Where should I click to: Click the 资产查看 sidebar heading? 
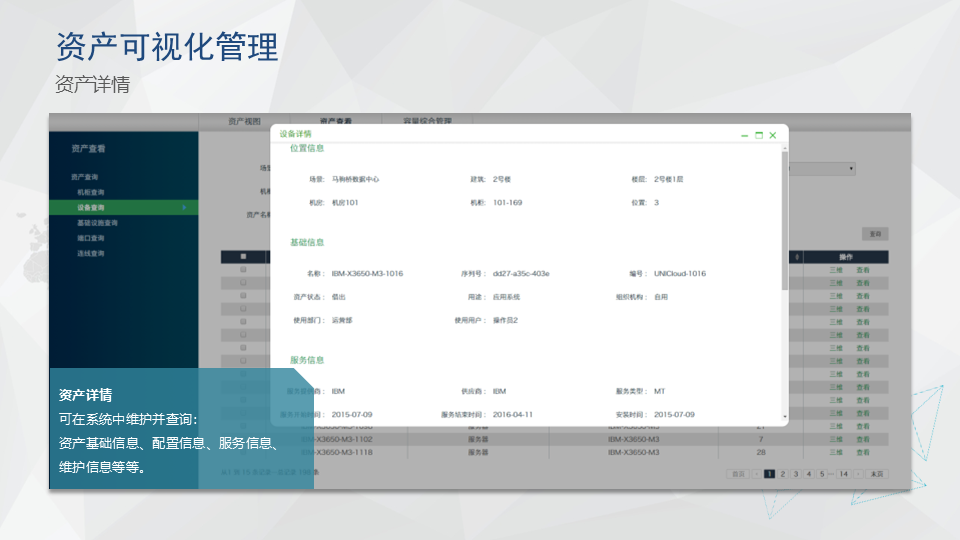click(88, 149)
